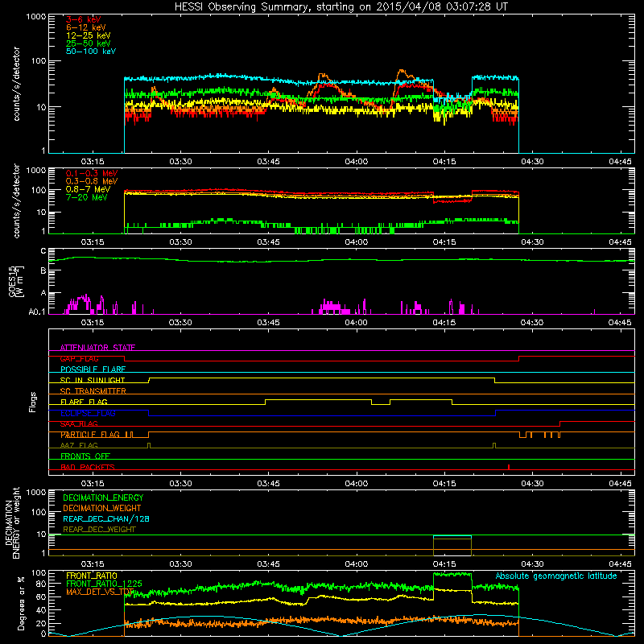Click the 04:15 time label under MeV panel
This screenshot has height=644, width=644.
[x=444, y=242]
